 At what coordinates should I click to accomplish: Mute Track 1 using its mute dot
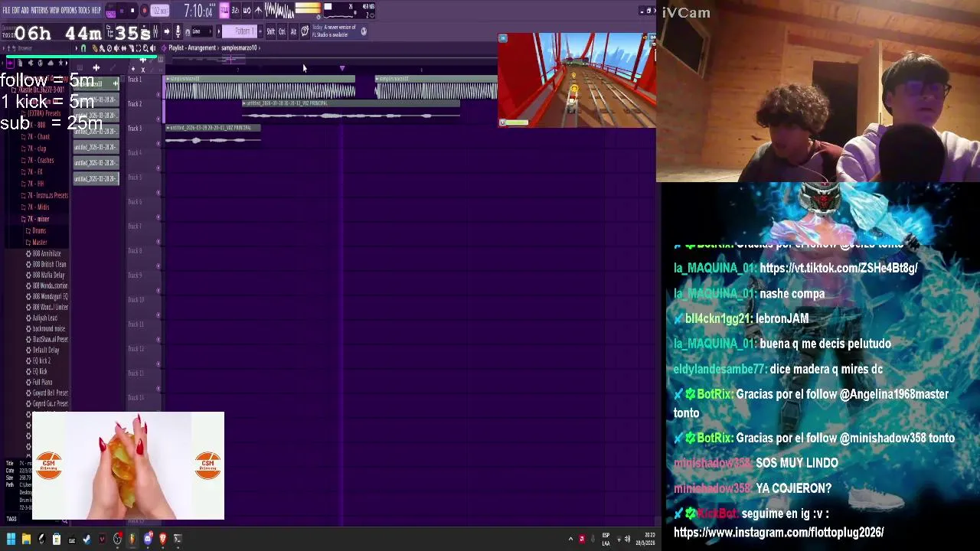158,95
